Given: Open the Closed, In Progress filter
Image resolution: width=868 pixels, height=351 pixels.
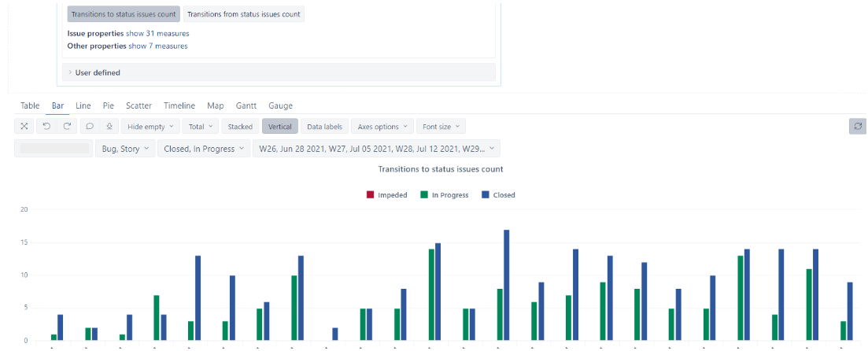Looking at the screenshot, I should point(203,149).
